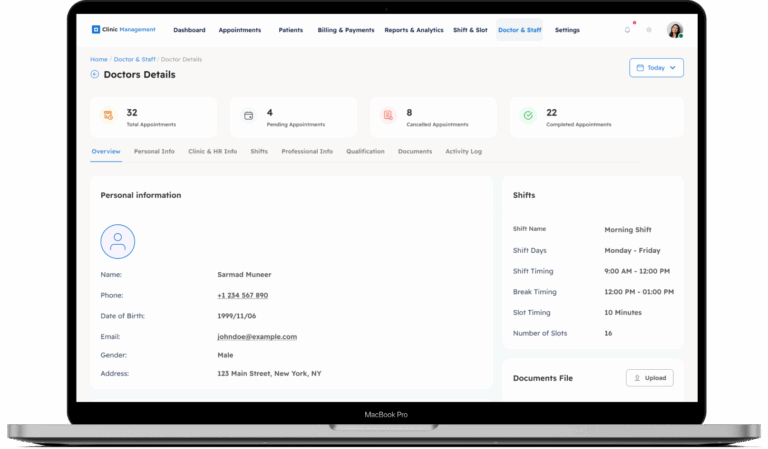This screenshot has height=449, width=768.
Task: Click the Clinic Management logo
Action: (124, 30)
